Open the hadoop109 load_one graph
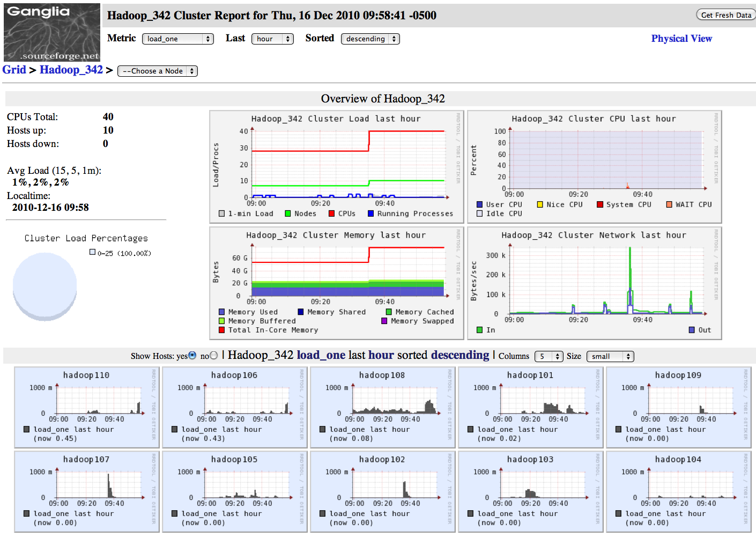 click(679, 407)
